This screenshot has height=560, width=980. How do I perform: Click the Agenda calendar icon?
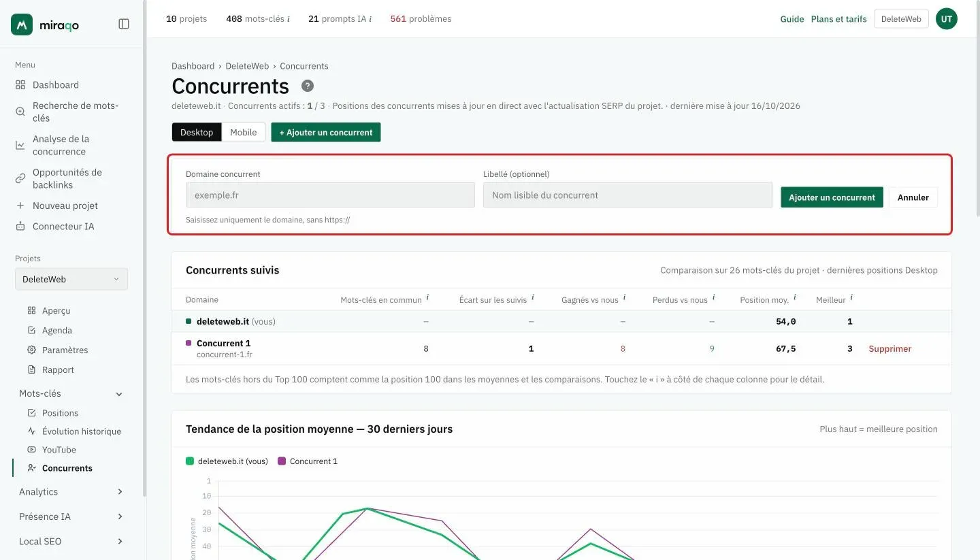(31, 330)
